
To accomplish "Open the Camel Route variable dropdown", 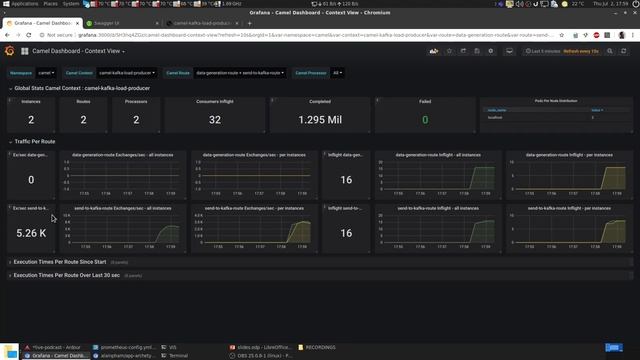I will tap(240, 73).
